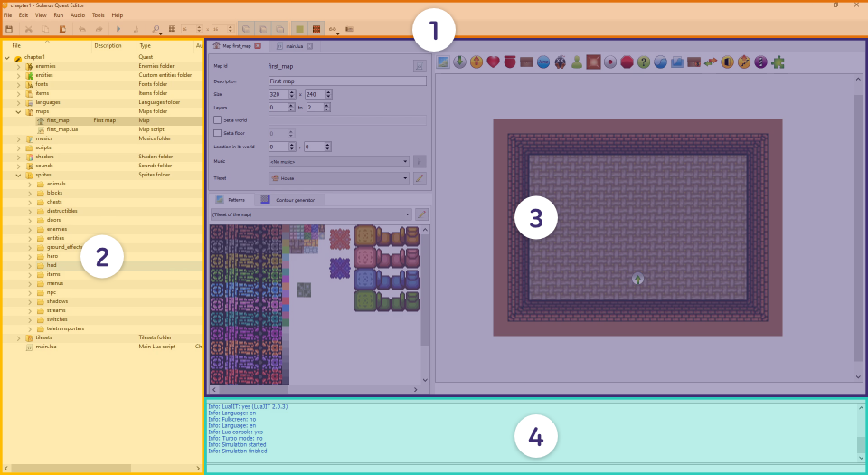Open the Run menu
The image size is (868, 475).
[x=58, y=15]
